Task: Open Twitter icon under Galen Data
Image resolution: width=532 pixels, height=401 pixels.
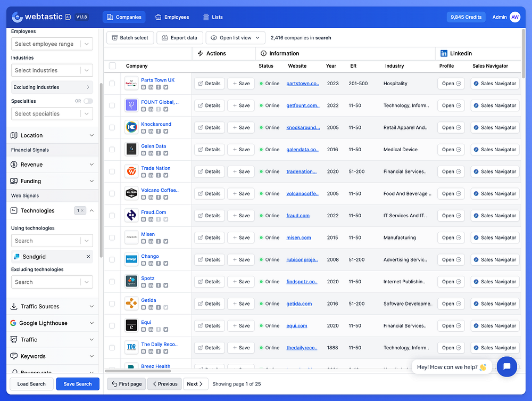Action: coord(165,153)
